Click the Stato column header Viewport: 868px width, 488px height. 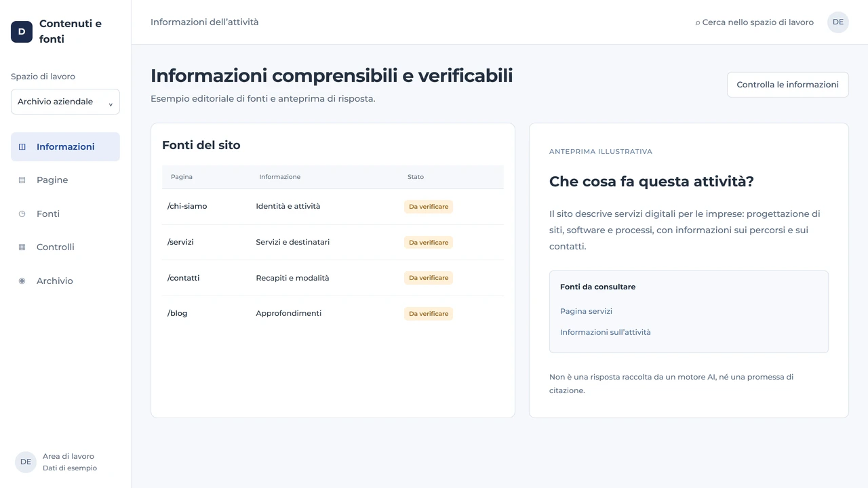coord(416,177)
